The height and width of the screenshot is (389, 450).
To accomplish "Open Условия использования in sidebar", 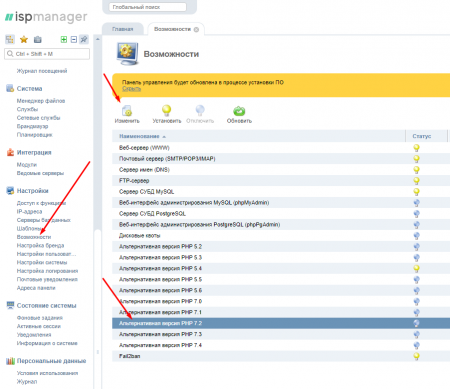I will [47, 373].
